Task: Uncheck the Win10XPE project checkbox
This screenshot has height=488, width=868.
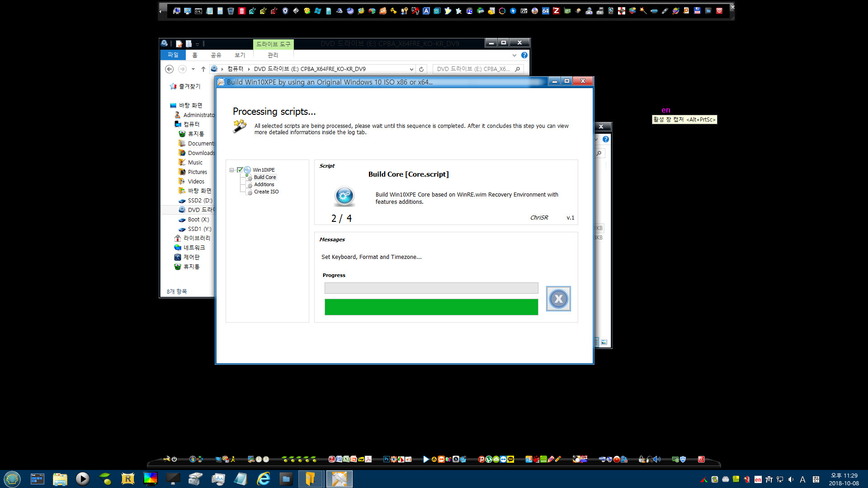Action: (x=240, y=170)
